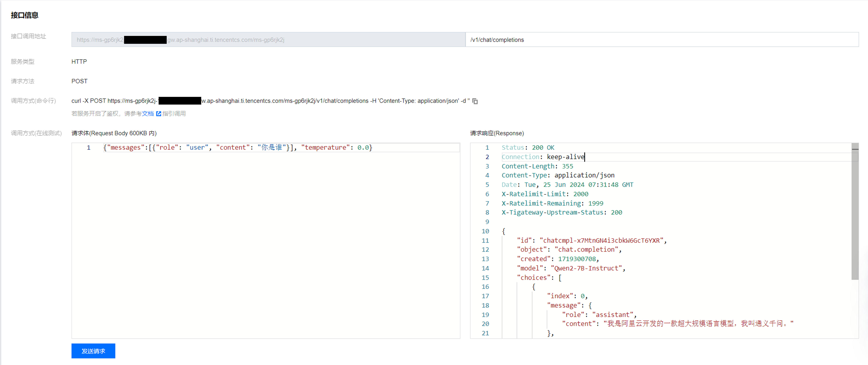Click the disabled interface address URL field
Image resolution: width=868 pixels, height=365 pixels.
tap(268, 40)
